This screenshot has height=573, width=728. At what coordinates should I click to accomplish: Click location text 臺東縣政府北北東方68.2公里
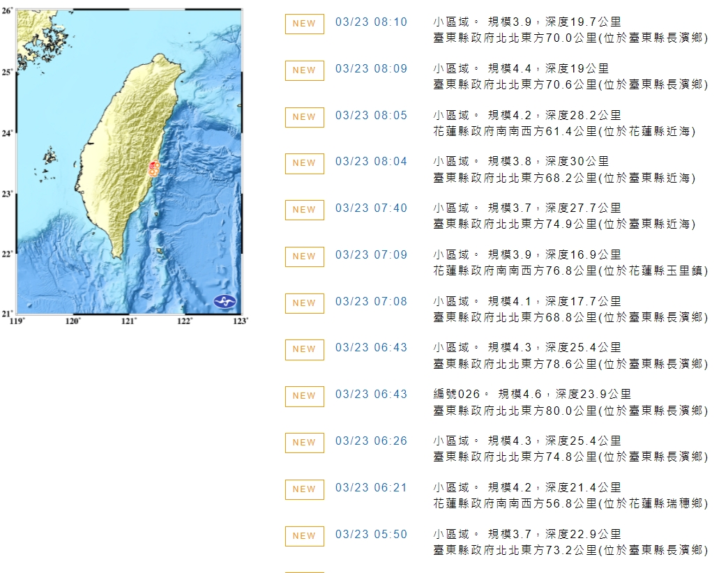(515, 178)
